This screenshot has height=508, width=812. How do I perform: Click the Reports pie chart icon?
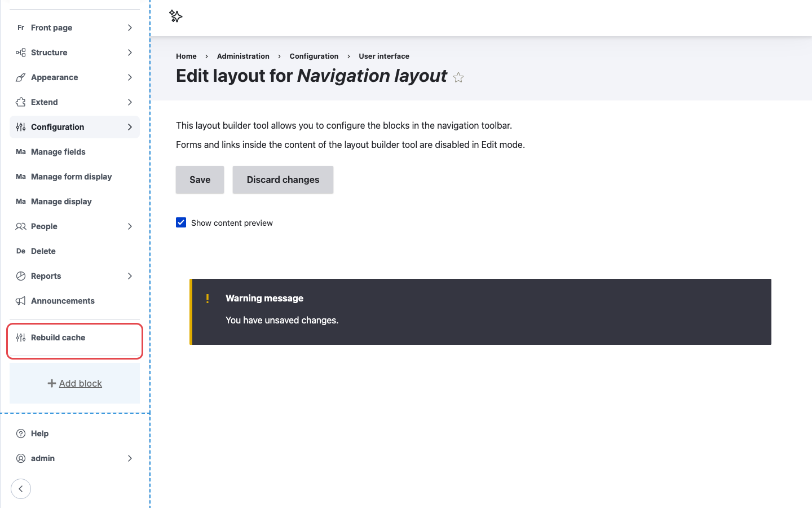21,276
